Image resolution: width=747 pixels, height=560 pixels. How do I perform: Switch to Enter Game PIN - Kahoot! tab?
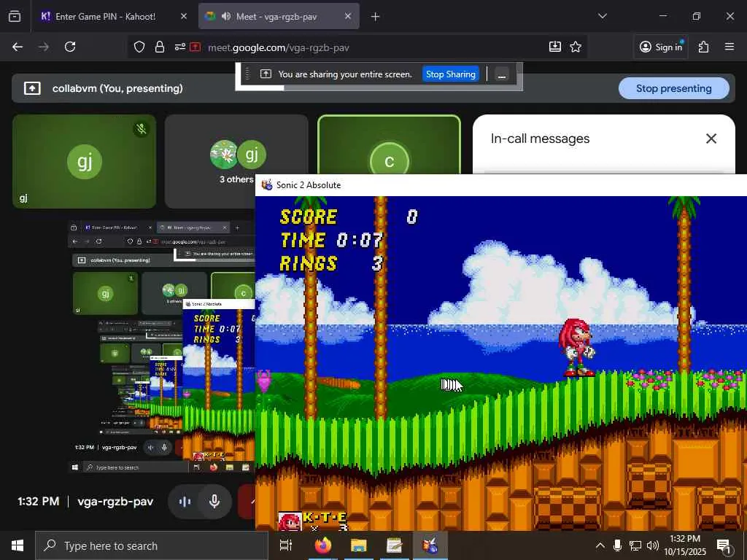pyautogui.click(x=105, y=17)
